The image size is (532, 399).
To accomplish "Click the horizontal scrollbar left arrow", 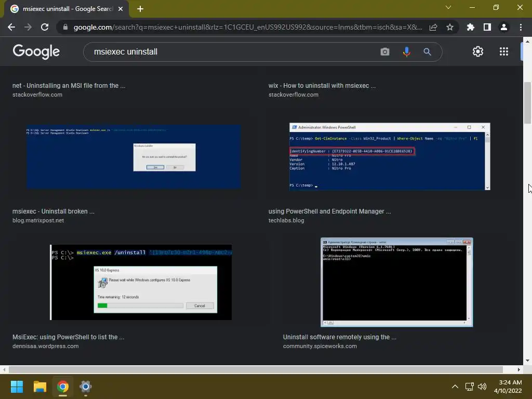I will click(x=4, y=369).
